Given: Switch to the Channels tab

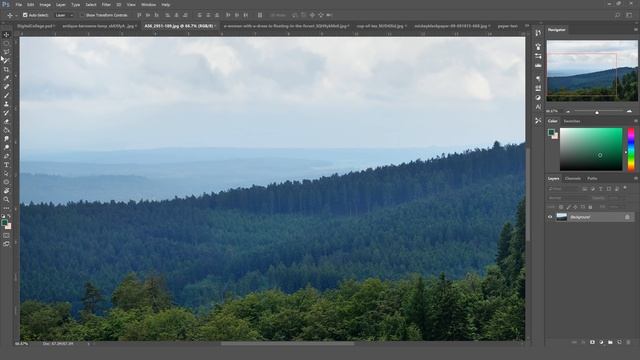Looking at the screenshot, I should [573, 178].
